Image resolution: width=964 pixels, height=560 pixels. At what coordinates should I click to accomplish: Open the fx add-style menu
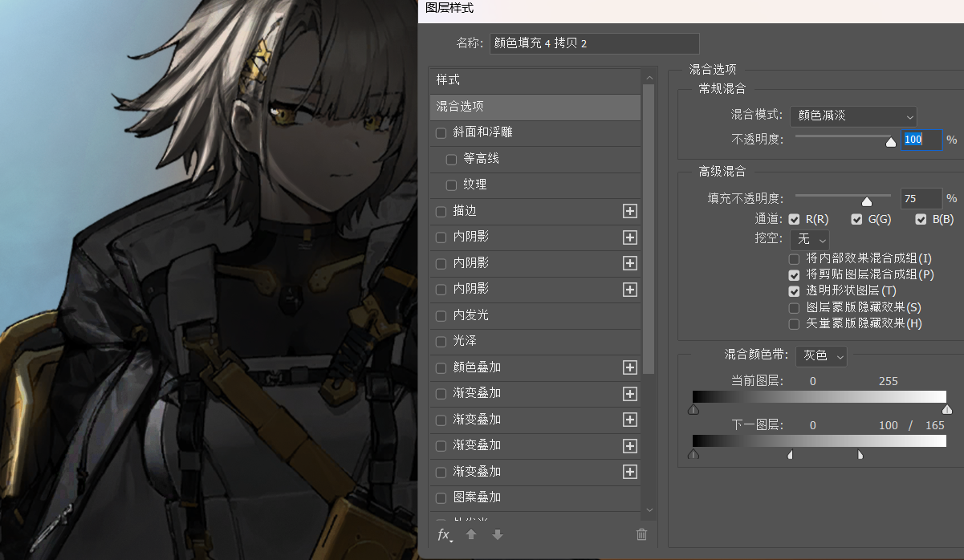[x=445, y=534]
